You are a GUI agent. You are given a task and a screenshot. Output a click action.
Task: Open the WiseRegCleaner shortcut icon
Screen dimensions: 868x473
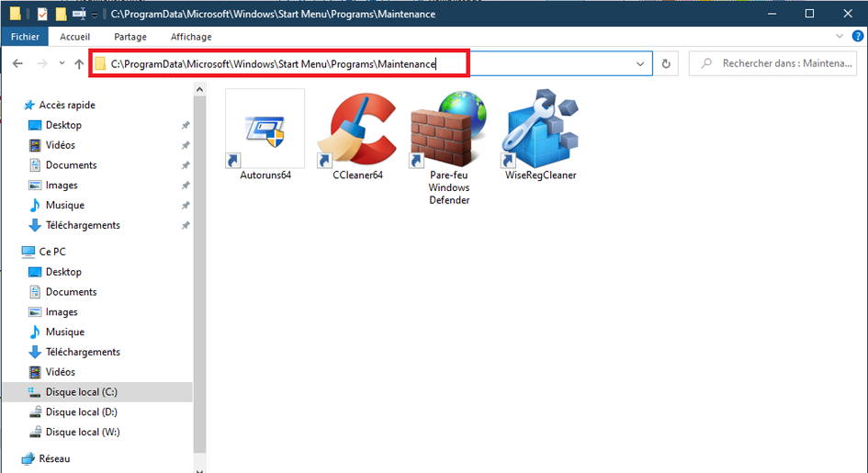[540, 130]
